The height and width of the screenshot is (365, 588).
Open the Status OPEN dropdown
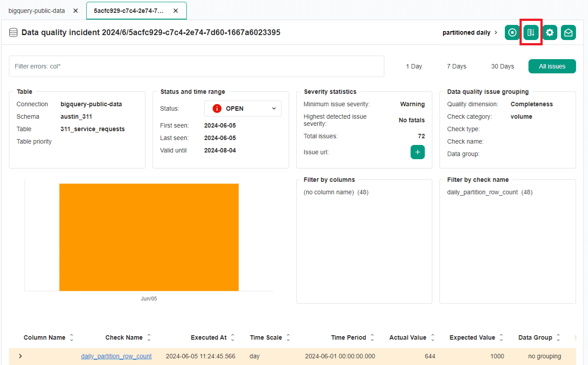[x=243, y=108]
